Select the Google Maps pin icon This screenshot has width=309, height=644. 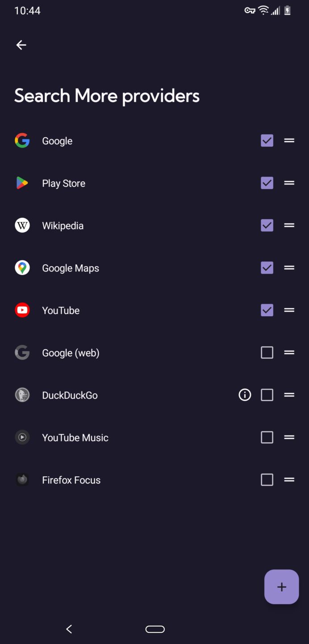click(22, 267)
